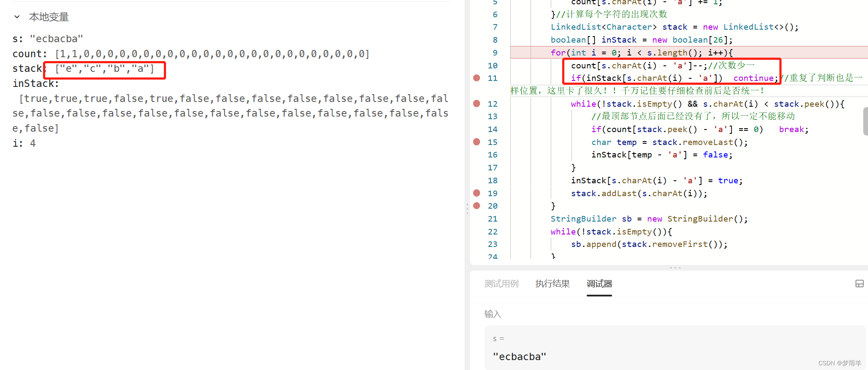Toggle breakpoint on line 11
This screenshot has width=868, height=370.
point(477,78)
